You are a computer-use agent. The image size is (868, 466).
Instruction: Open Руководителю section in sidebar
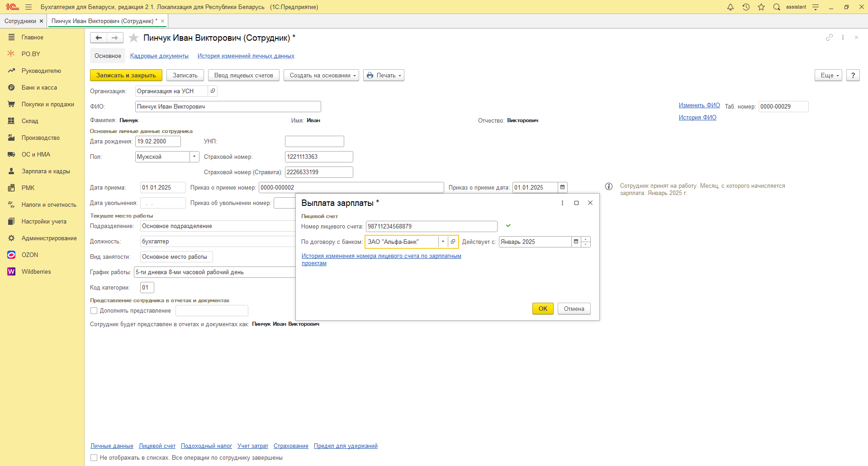click(41, 71)
